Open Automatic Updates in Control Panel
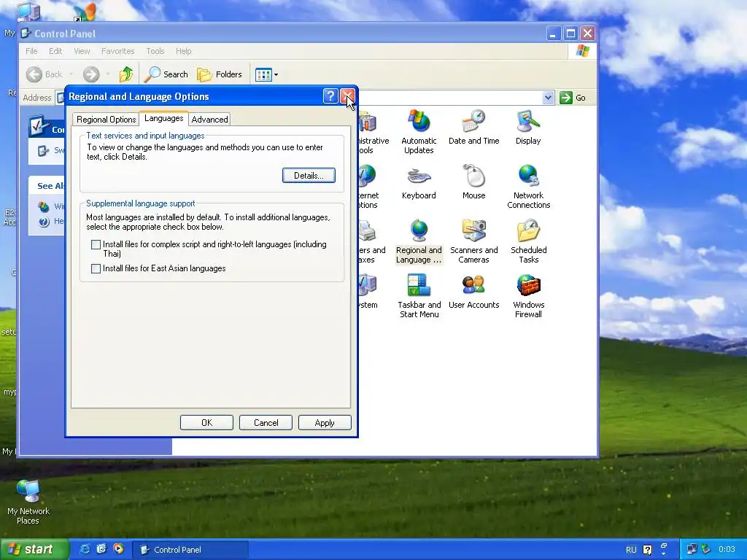The image size is (747, 560). tap(419, 132)
